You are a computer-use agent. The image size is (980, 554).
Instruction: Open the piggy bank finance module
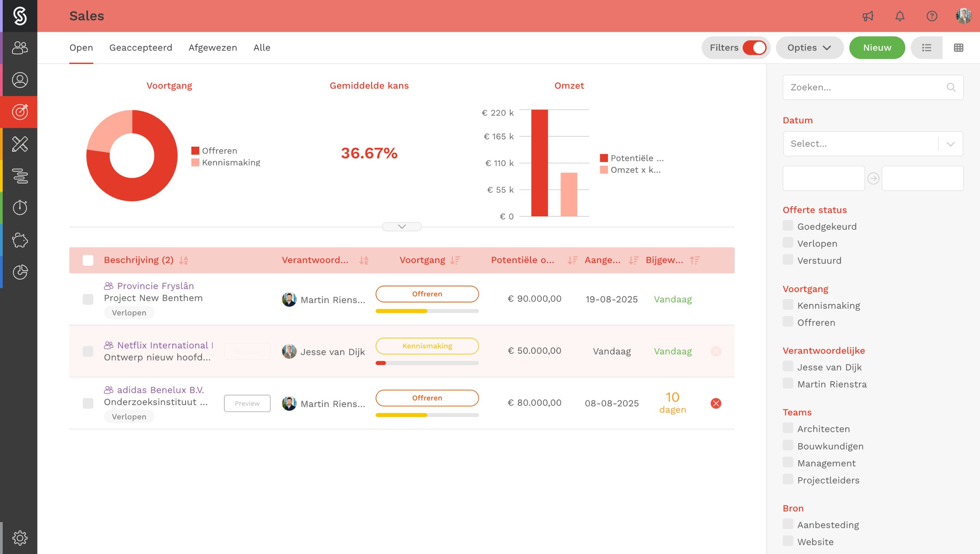click(20, 240)
